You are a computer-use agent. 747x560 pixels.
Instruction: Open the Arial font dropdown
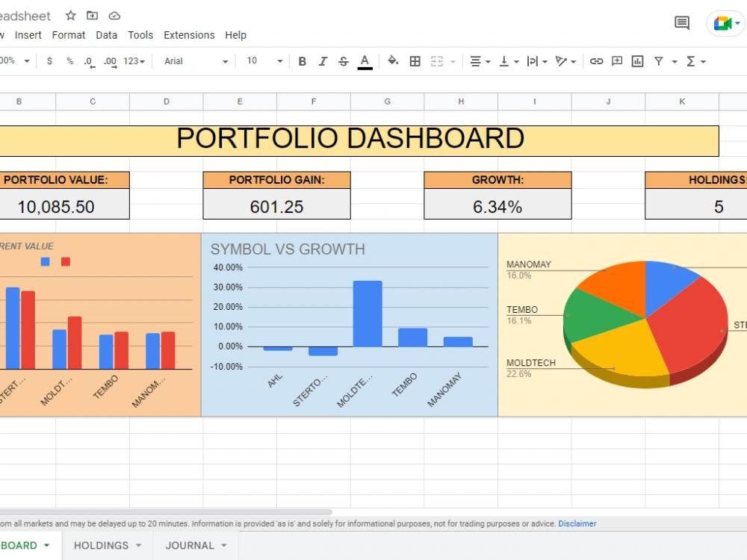coord(196,61)
